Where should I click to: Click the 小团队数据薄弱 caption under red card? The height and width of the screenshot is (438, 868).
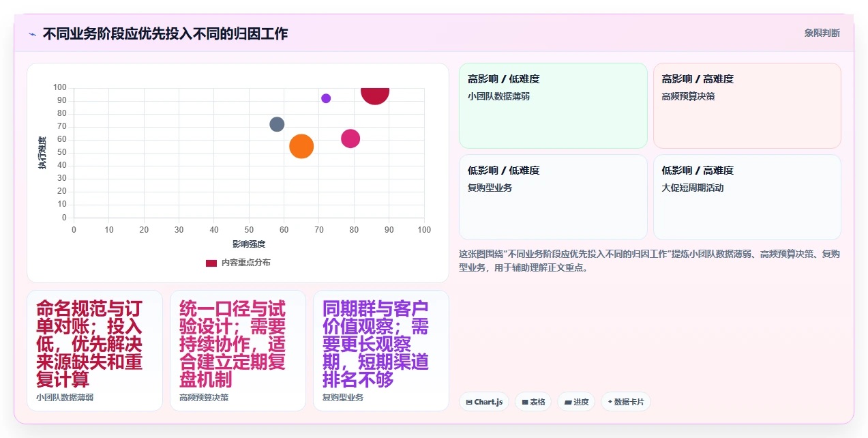[x=65, y=397]
